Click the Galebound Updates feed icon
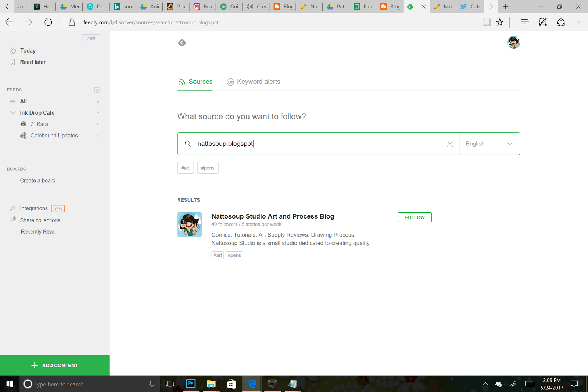This screenshot has height=392, width=588. pyautogui.click(x=24, y=136)
